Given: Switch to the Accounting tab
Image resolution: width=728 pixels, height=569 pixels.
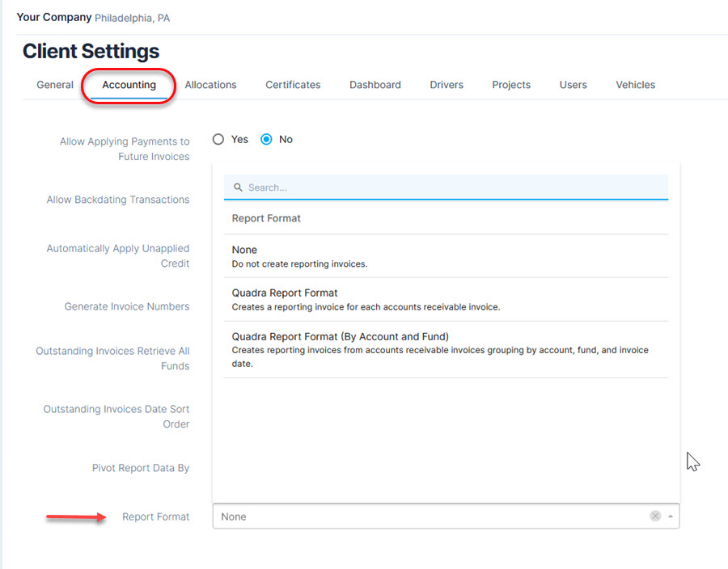Looking at the screenshot, I should coord(129,85).
